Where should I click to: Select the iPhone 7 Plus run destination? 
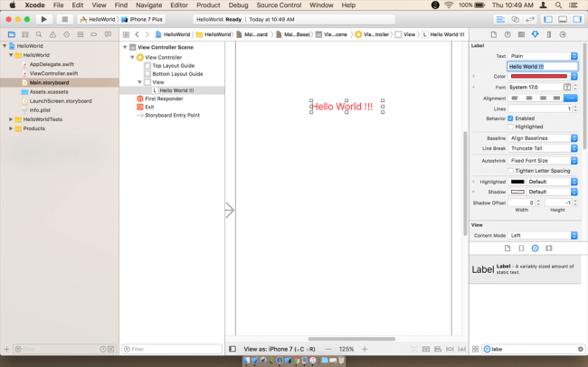click(x=142, y=19)
